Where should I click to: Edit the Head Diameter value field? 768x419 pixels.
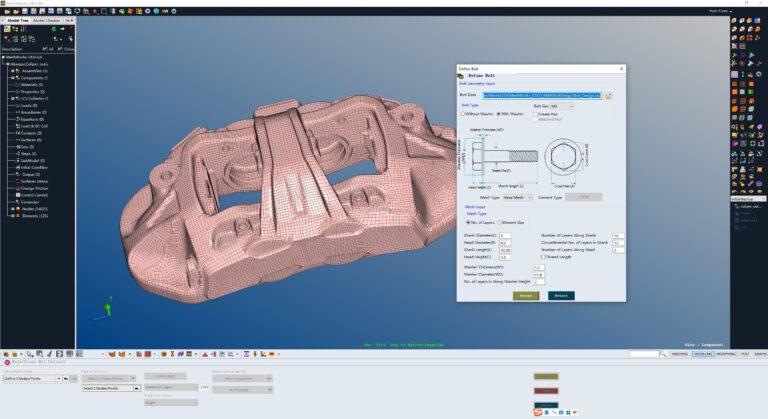tap(505, 243)
